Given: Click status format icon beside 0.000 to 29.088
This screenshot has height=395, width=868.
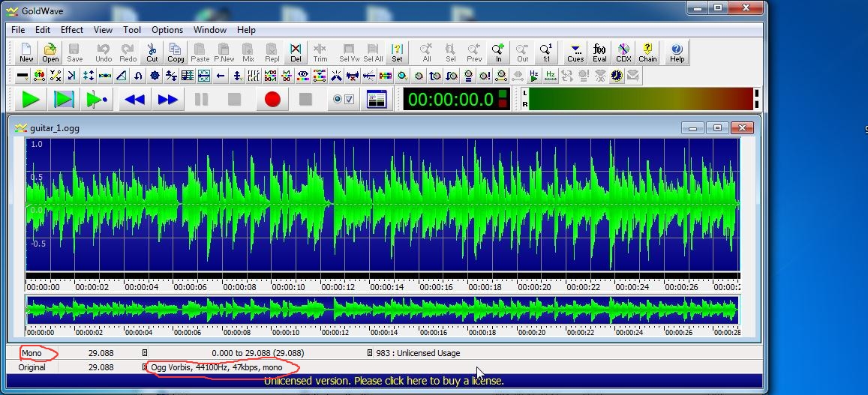Looking at the screenshot, I should [x=145, y=353].
